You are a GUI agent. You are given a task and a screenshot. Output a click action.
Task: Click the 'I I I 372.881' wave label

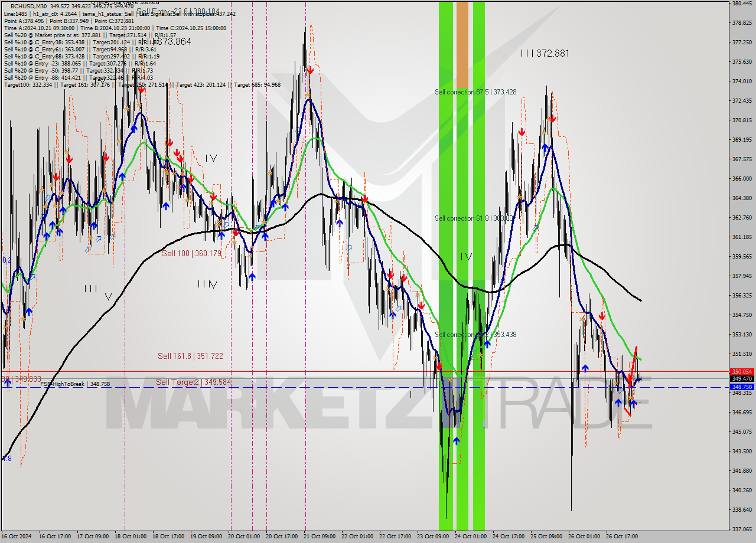545,53
